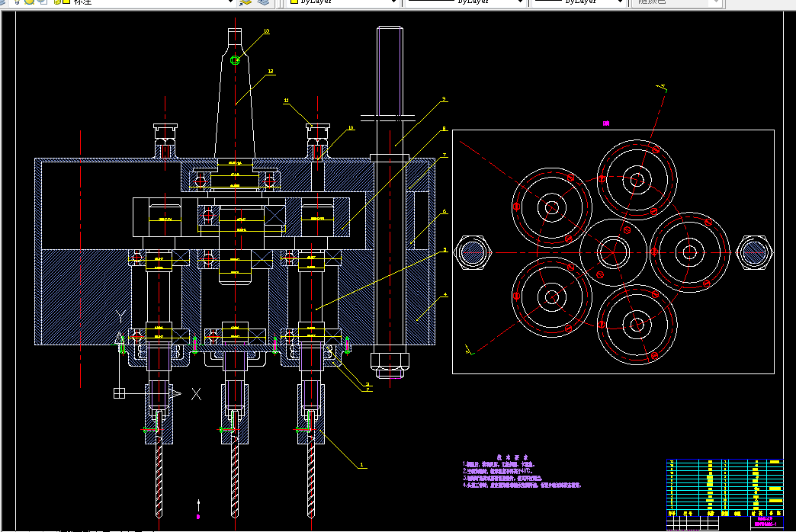Select part callout number 7
796x532 pixels.
coord(445,155)
